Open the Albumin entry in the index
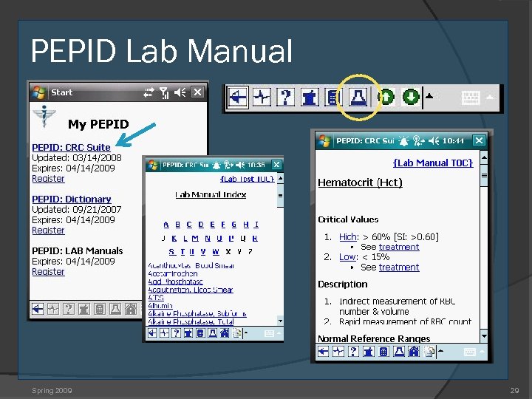The width and height of the screenshot is (532, 399). coord(160,306)
